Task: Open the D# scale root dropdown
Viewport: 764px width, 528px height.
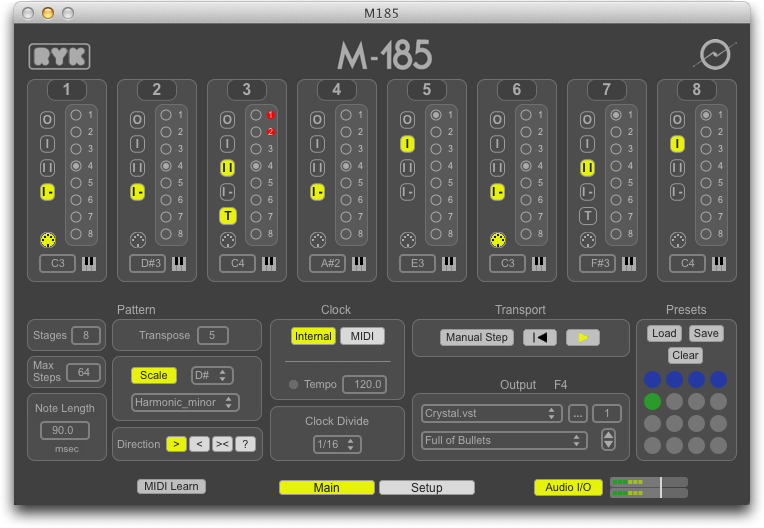Action: (212, 375)
